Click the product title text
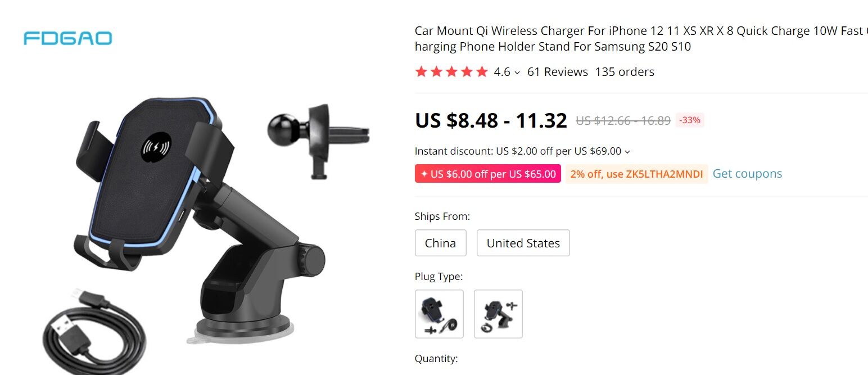The height and width of the screenshot is (375, 868). point(641,38)
